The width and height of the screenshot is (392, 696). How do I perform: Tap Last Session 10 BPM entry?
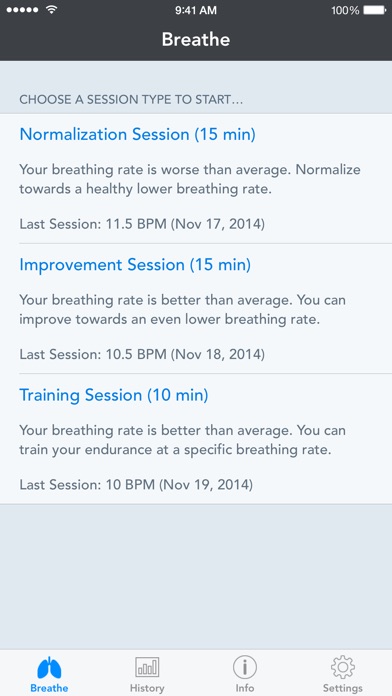[136, 484]
